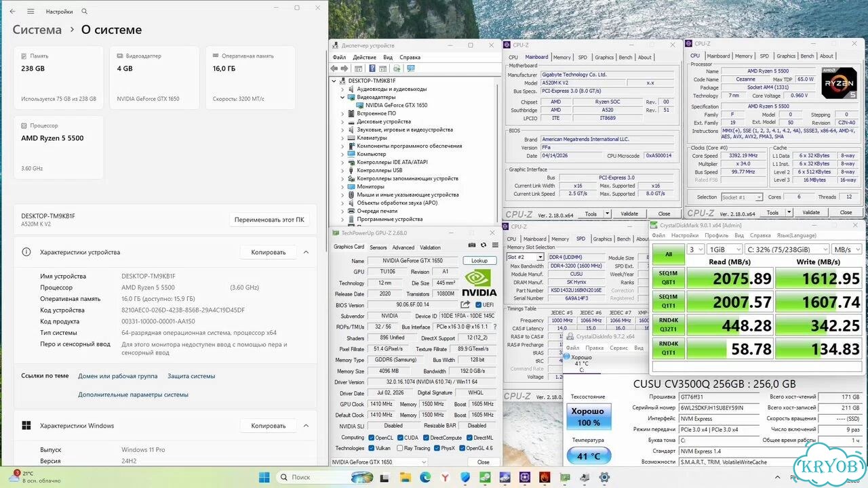Open the Settings gear icon on taskbar
This screenshot has height=488, width=868.
pos(604,477)
